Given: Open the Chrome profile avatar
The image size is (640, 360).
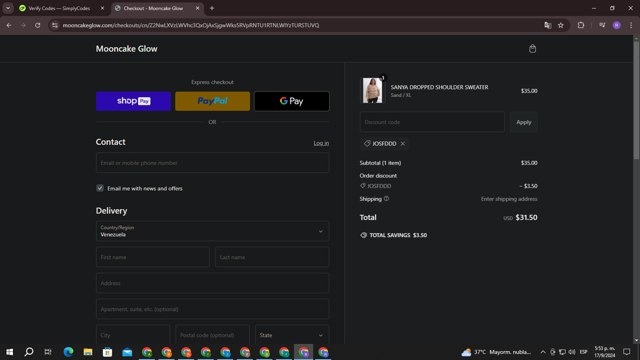Looking at the screenshot, I should click(617, 25).
